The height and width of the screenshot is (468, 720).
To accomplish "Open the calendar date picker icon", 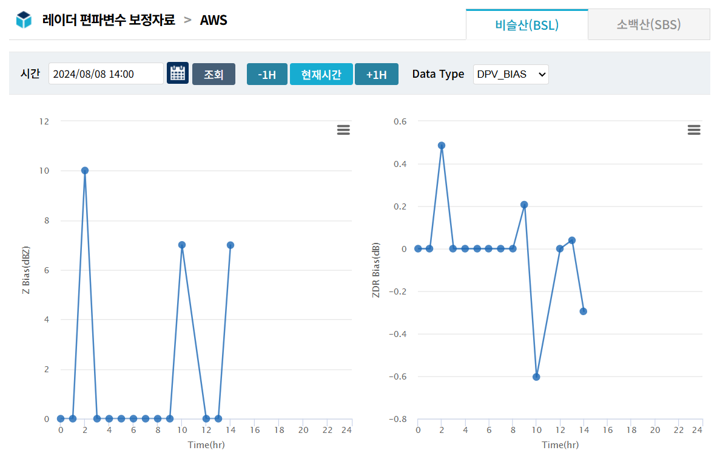I will (177, 74).
